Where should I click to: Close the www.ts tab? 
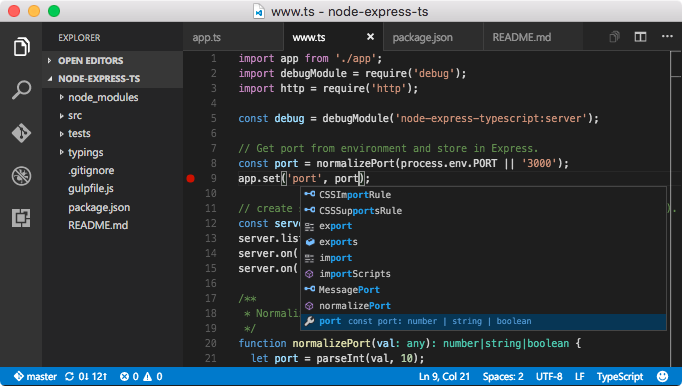(x=370, y=37)
